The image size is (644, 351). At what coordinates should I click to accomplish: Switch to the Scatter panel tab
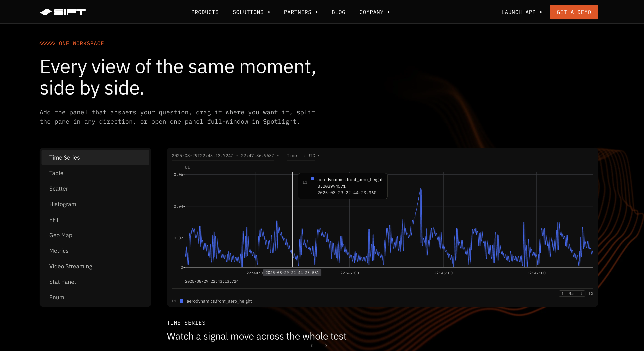pyautogui.click(x=95, y=189)
